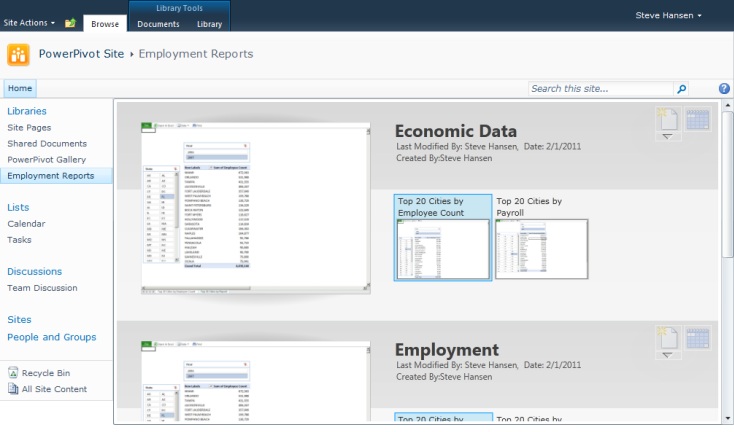Click the gallery vertical scrollbar thumb
This screenshot has width=734, height=432.
727,184
